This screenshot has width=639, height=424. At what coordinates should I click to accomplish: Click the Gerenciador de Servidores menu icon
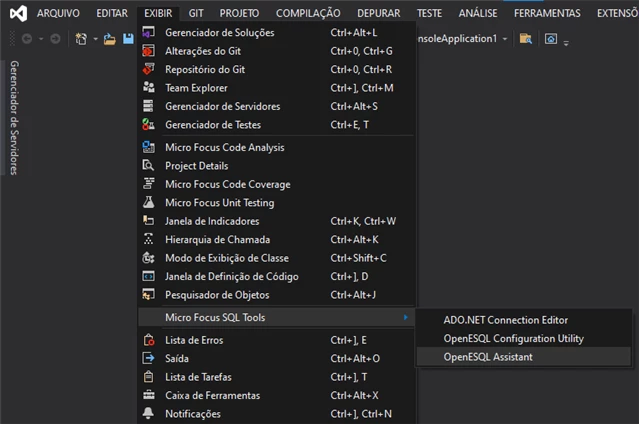[148, 106]
